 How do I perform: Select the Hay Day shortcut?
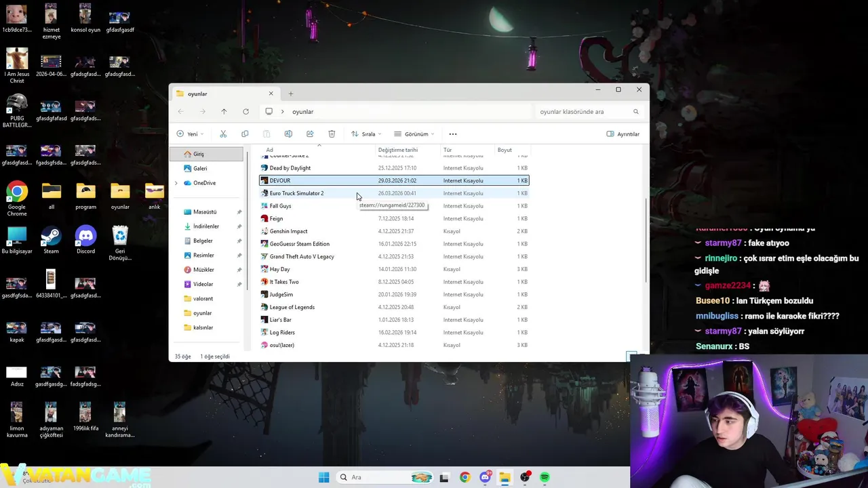[394, 269]
